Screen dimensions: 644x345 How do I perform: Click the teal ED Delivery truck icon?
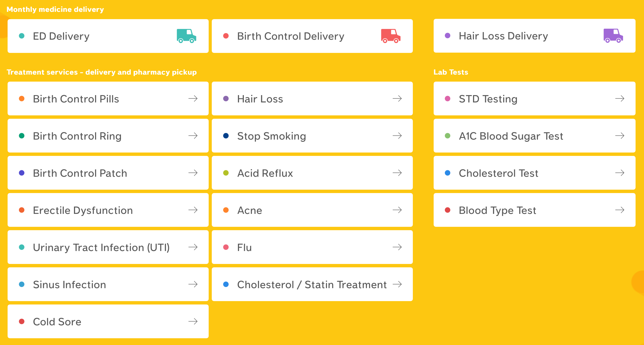click(x=186, y=36)
